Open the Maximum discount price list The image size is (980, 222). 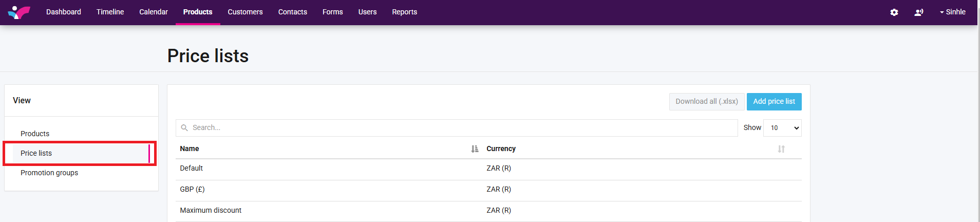(211, 211)
